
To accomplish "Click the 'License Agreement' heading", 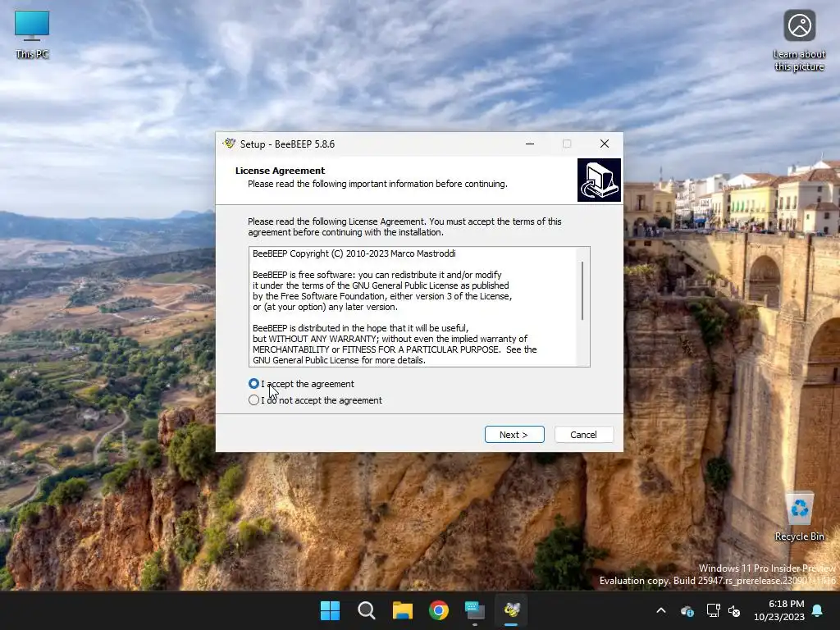I will (281, 171).
